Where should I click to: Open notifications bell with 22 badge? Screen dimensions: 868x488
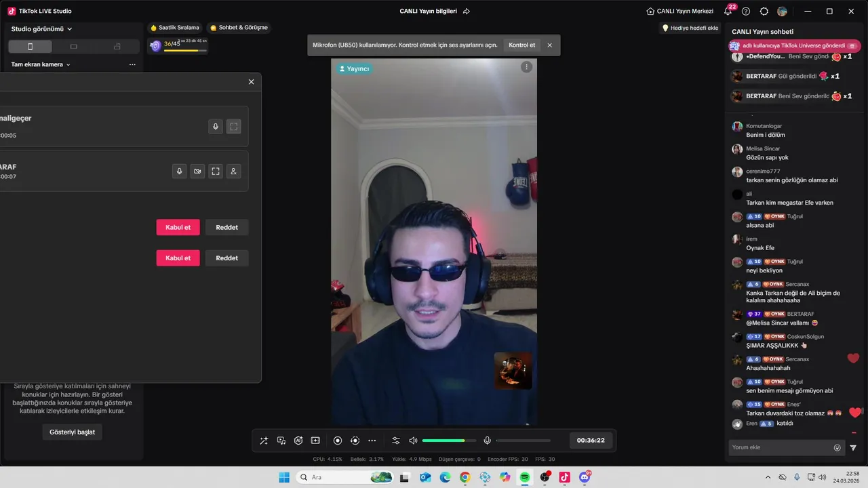[x=728, y=12]
